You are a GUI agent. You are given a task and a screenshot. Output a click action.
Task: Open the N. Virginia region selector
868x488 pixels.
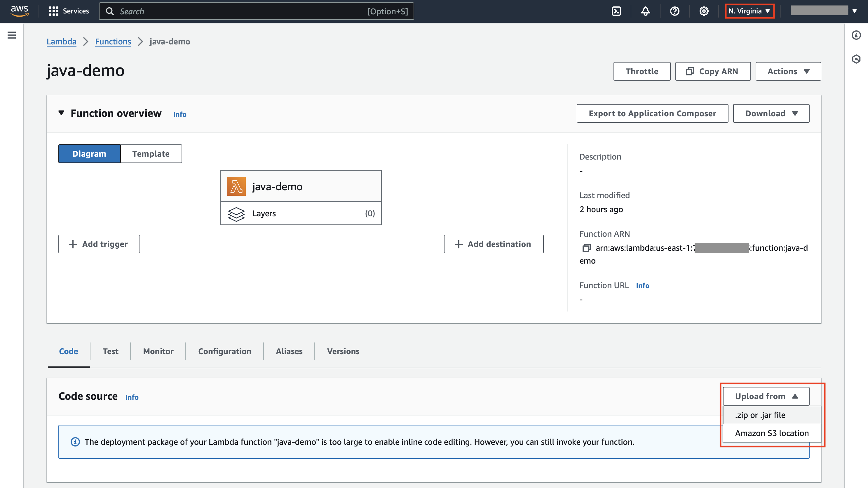coord(749,11)
